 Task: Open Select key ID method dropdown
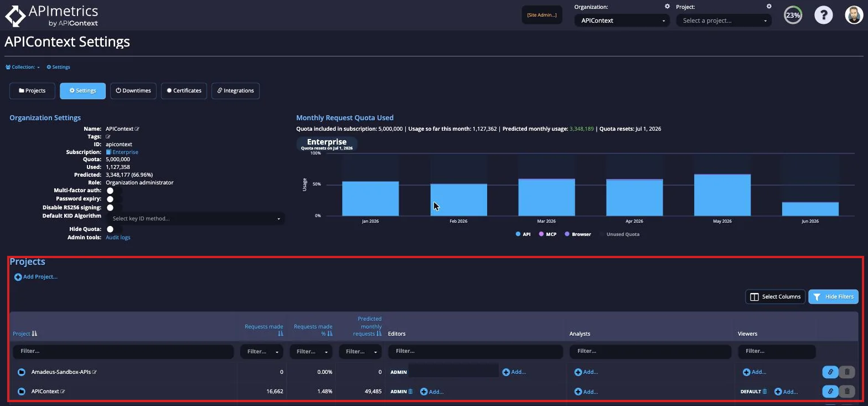pyautogui.click(x=195, y=219)
